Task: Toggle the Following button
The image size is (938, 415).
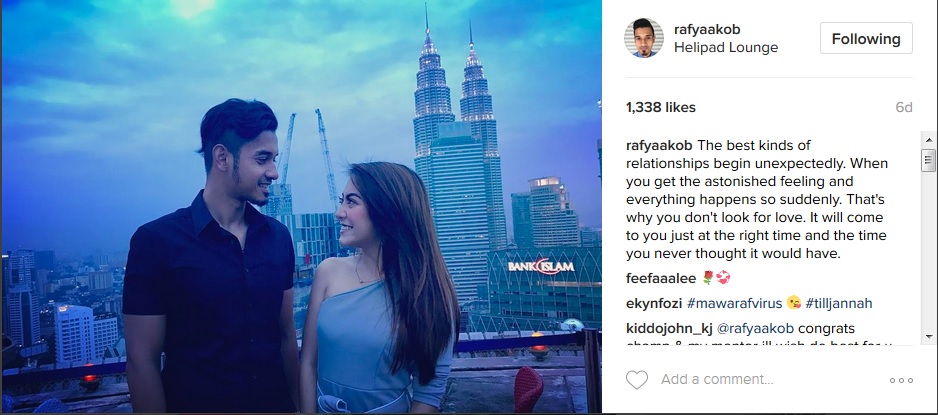Action: 866,38
